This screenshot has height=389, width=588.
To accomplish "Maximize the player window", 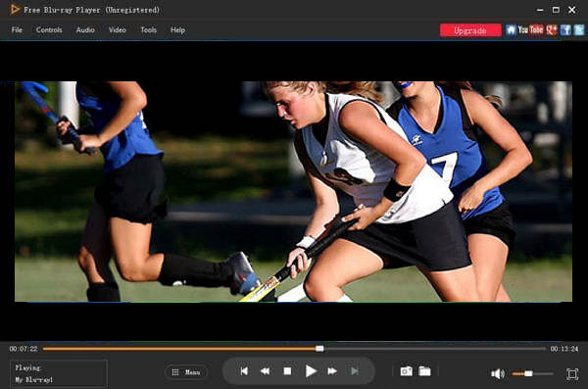I will [556, 10].
